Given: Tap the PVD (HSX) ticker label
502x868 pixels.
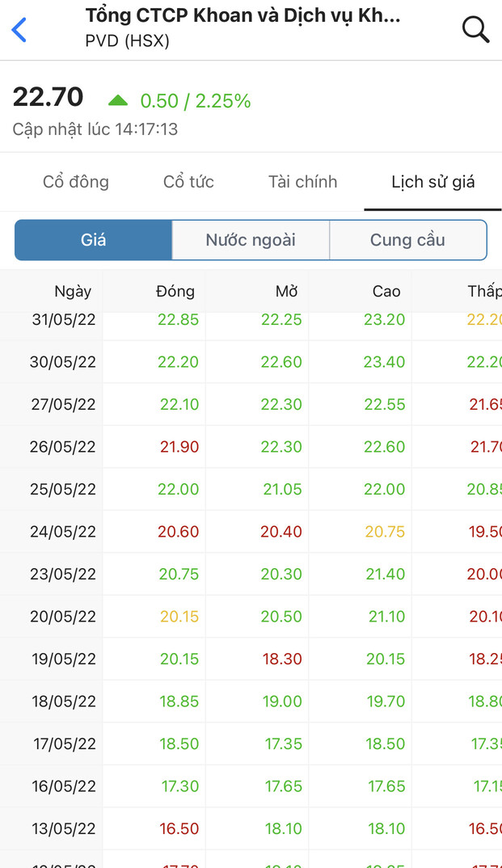Looking at the screenshot, I should pyautogui.click(x=127, y=40).
